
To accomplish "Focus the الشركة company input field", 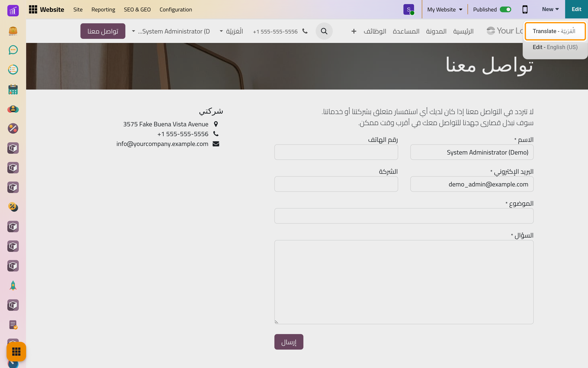I will point(336,184).
